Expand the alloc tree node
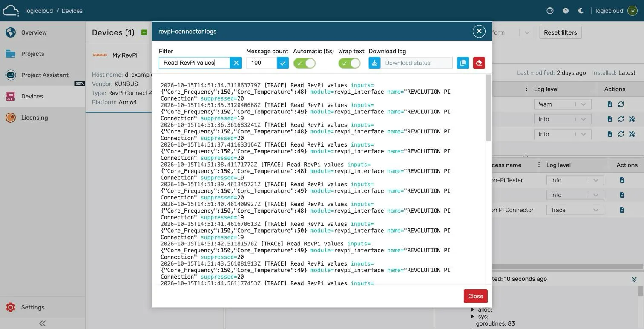The image size is (644, 329). (473, 310)
